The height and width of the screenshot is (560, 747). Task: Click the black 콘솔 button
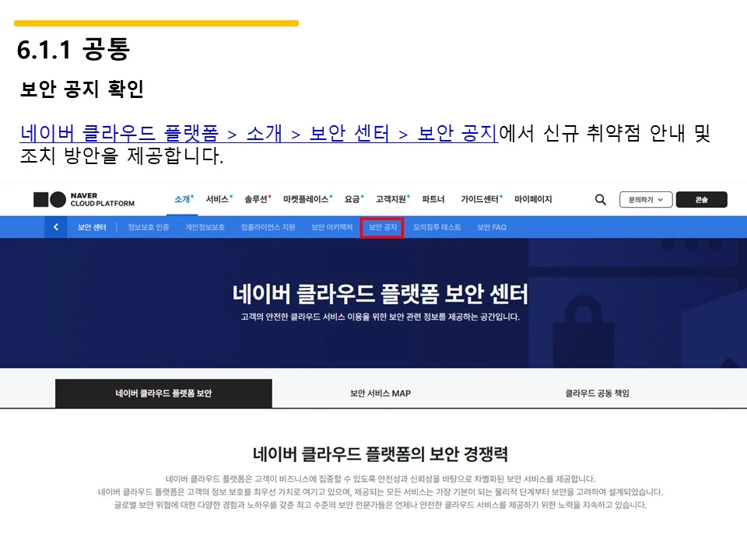701,199
